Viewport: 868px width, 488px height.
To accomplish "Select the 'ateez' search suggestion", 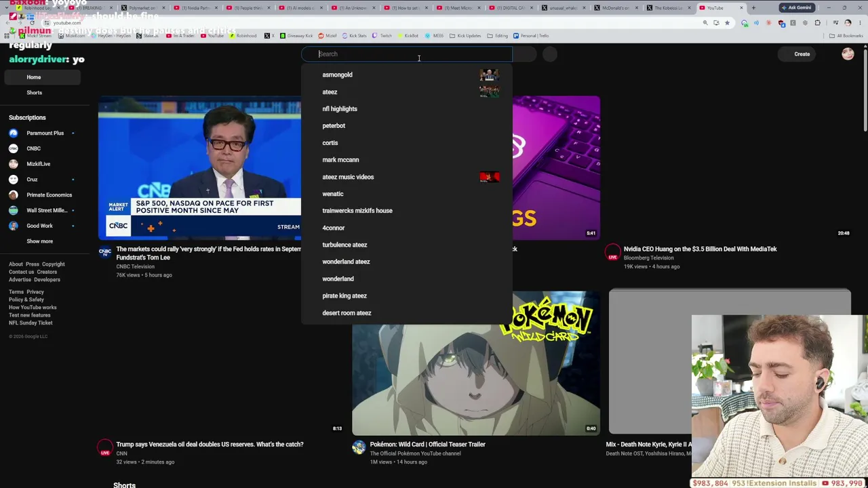I will pyautogui.click(x=407, y=91).
